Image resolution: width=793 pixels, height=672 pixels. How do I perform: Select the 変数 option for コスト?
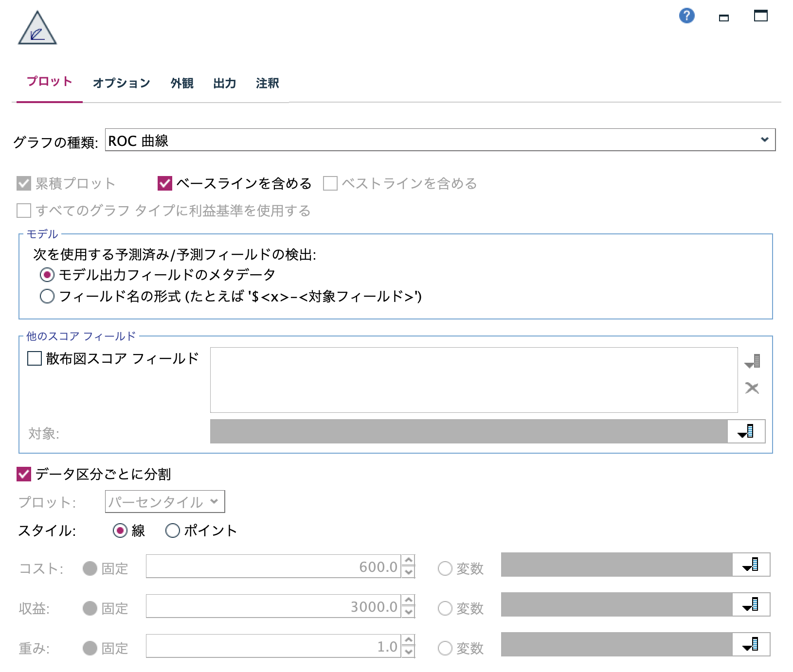[444, 568]
